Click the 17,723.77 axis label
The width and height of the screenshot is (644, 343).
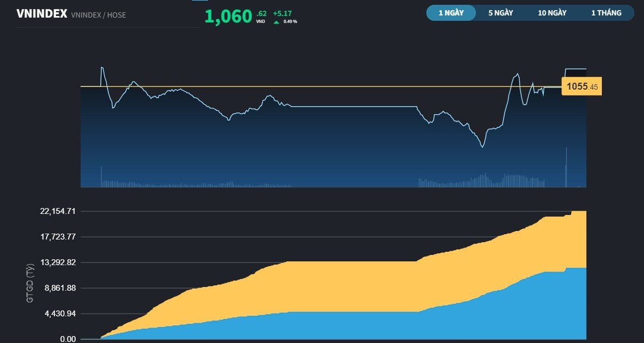coord(58,237)
